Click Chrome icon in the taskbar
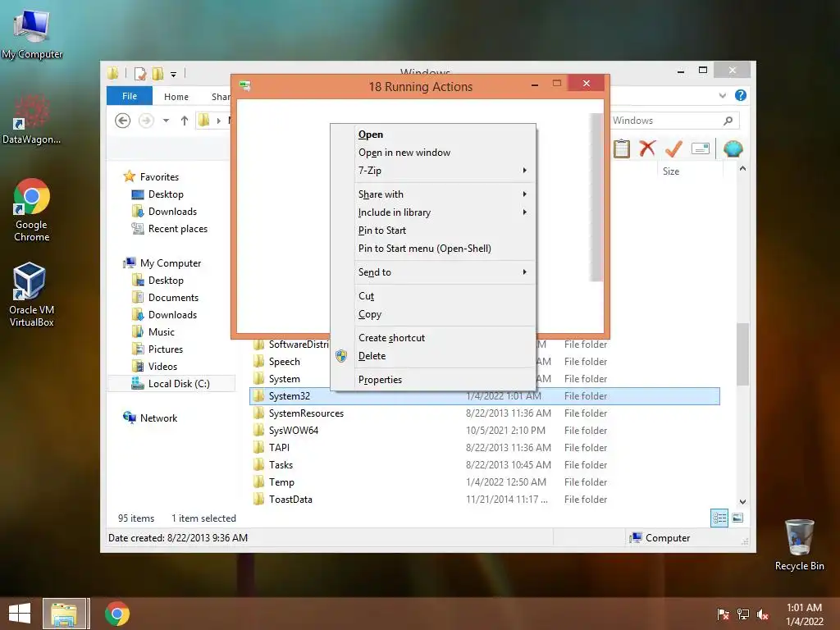Image resolution: width=840 pixels, height=630 pixels. point(116,614)
